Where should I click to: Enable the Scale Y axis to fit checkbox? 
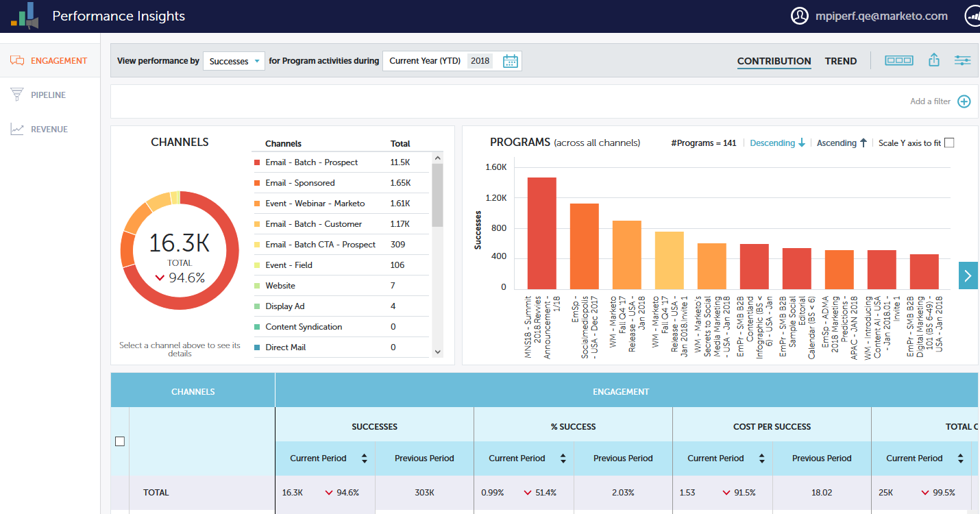pyautogui.click(x=951, y=142)
